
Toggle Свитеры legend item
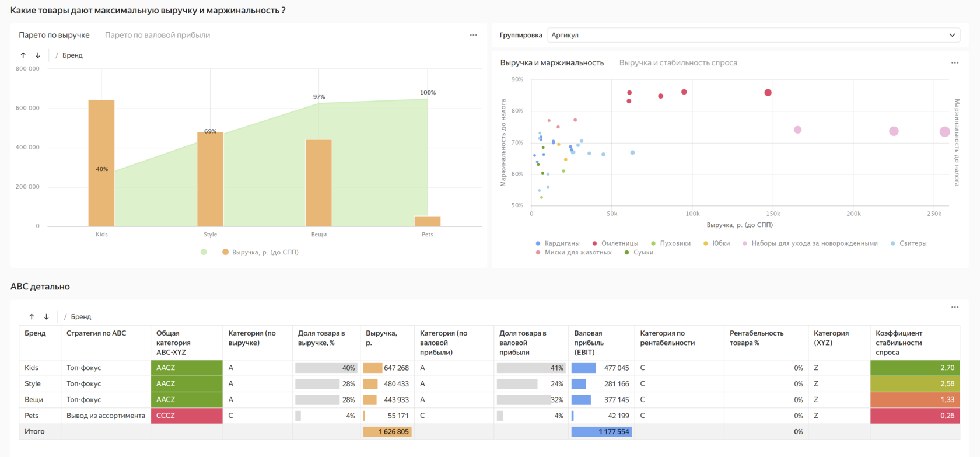[908, 243]
